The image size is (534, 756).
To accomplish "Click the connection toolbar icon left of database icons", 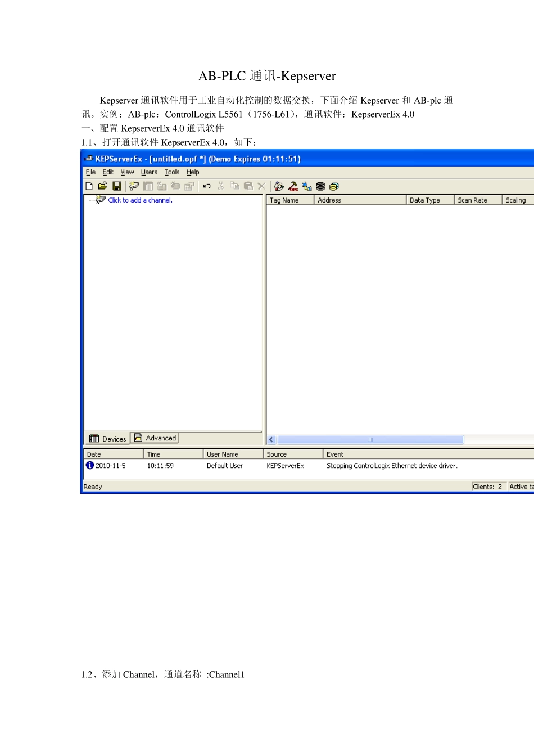I will pyautogui.click(x=307, y=186).
